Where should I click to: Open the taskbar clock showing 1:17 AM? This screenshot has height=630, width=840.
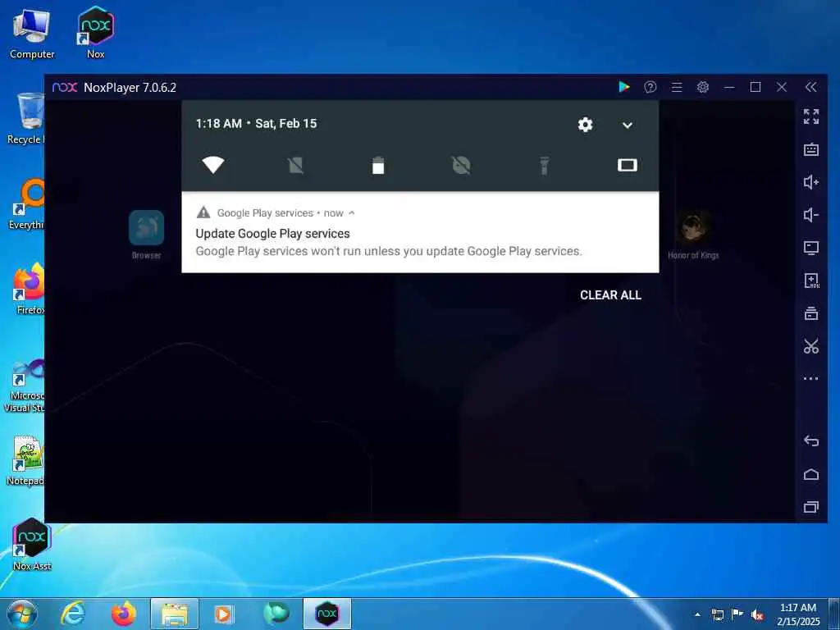[x=798, y=614]
